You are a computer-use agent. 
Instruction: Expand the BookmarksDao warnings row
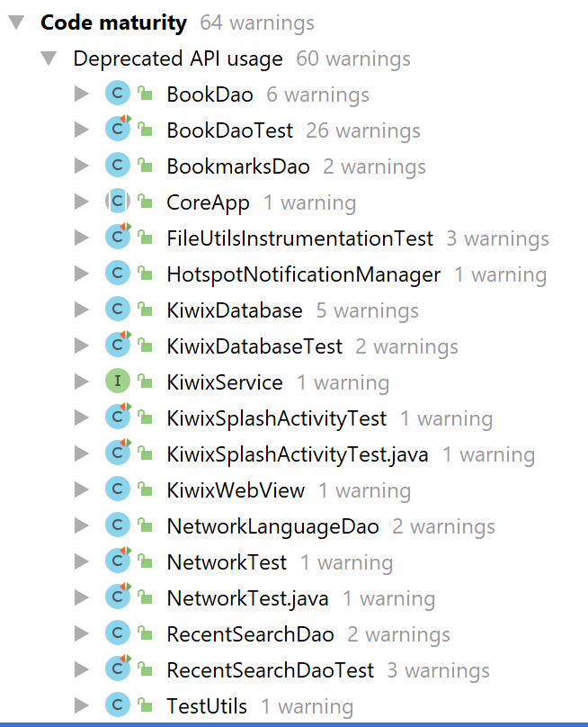pyautogui.click(x=82, y=166)
